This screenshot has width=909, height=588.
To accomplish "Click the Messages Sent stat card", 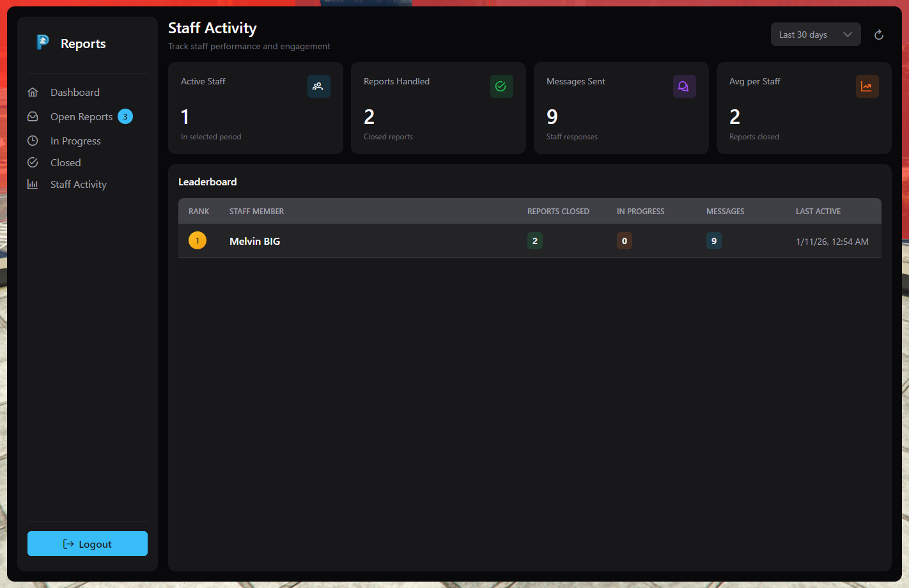I will [x=621, y=108].
